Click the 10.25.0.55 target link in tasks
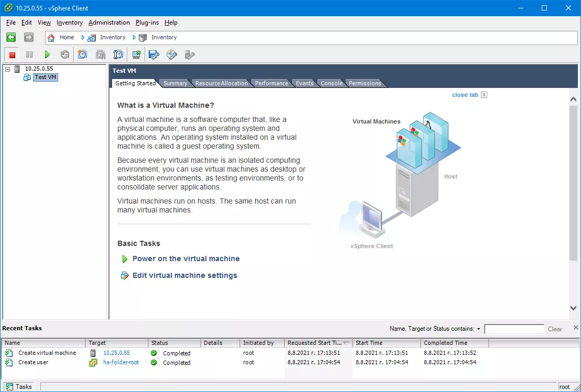581x392 pixels. click(116, 353)
